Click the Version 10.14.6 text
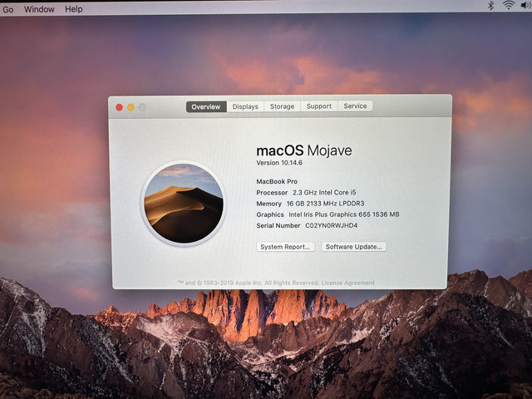Screen dimensions: 532x399 (x=279, y=163)
